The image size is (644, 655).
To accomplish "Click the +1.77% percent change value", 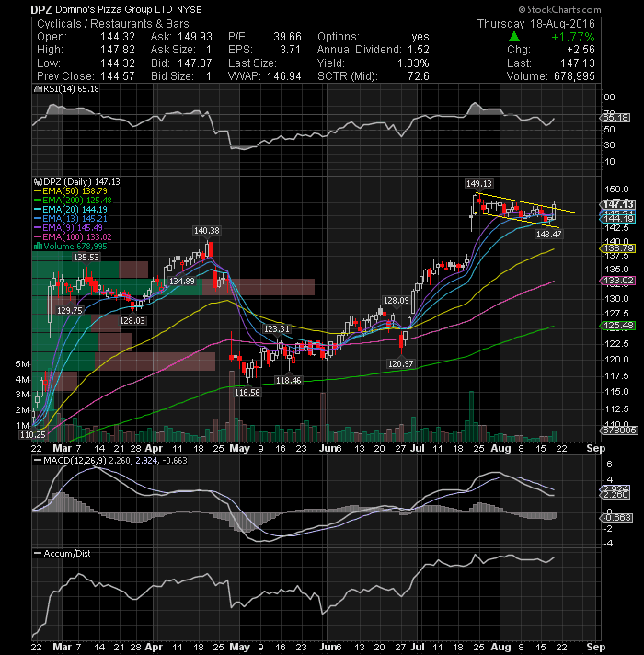I will coord(573,37).
